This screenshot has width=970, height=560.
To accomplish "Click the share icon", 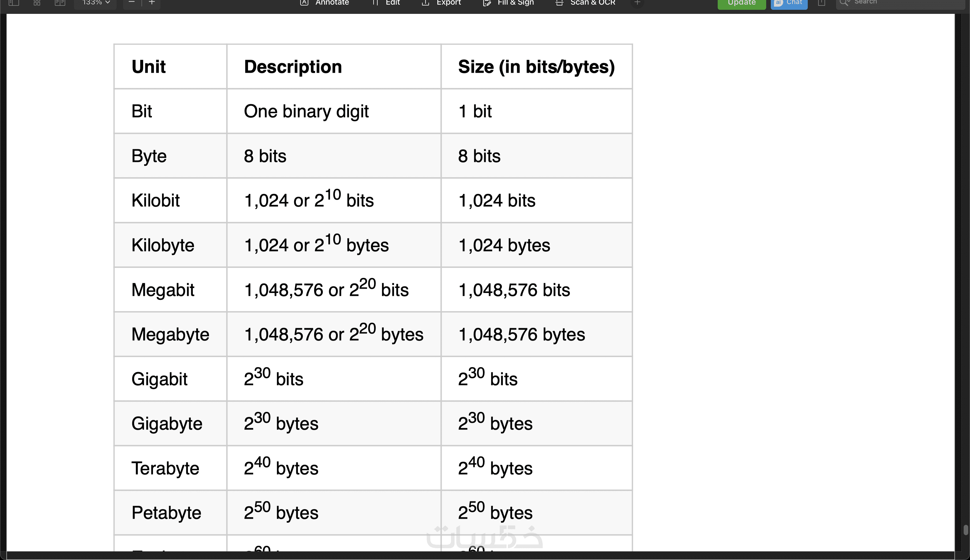I will click(822, 3).
